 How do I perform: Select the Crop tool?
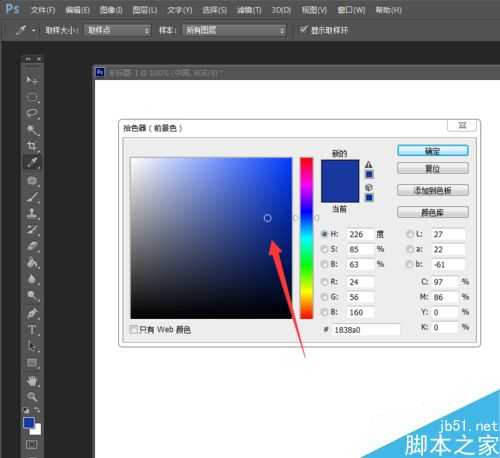click(32, 146)
